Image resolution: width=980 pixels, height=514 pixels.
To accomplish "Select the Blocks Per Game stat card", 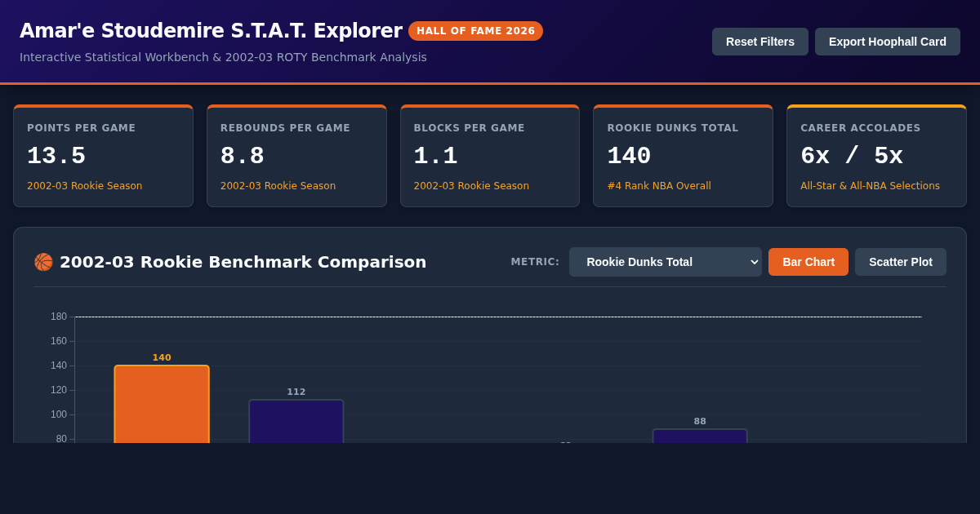I will pos(490,156).
